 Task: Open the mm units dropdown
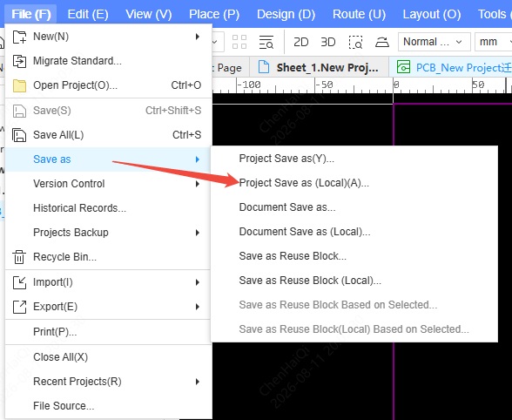[493, 42]
